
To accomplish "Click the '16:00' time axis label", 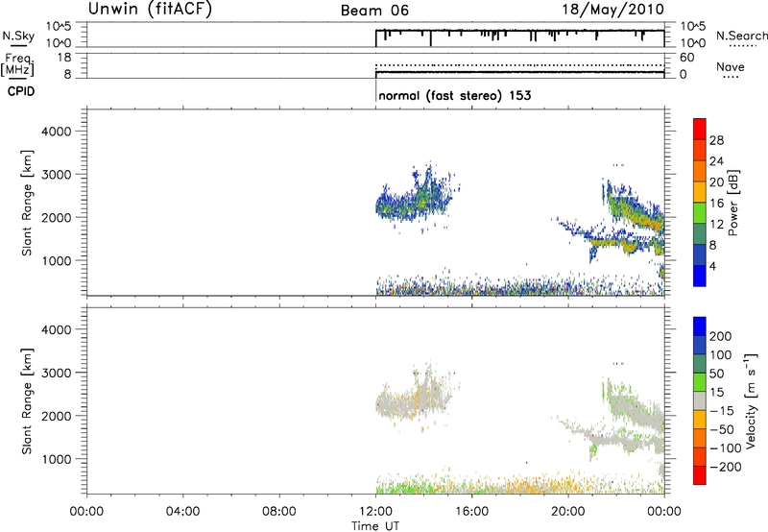I will tap(471, 512).
